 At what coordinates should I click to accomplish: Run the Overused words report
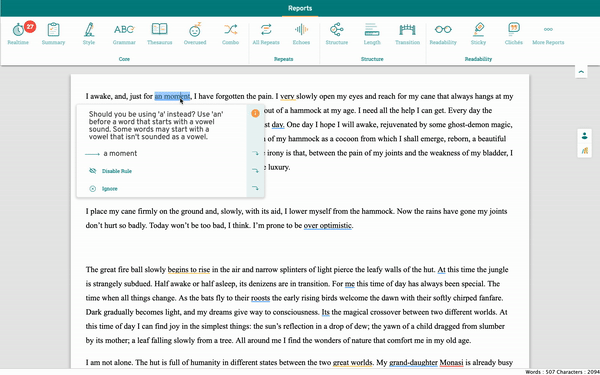tap(195, 34)
